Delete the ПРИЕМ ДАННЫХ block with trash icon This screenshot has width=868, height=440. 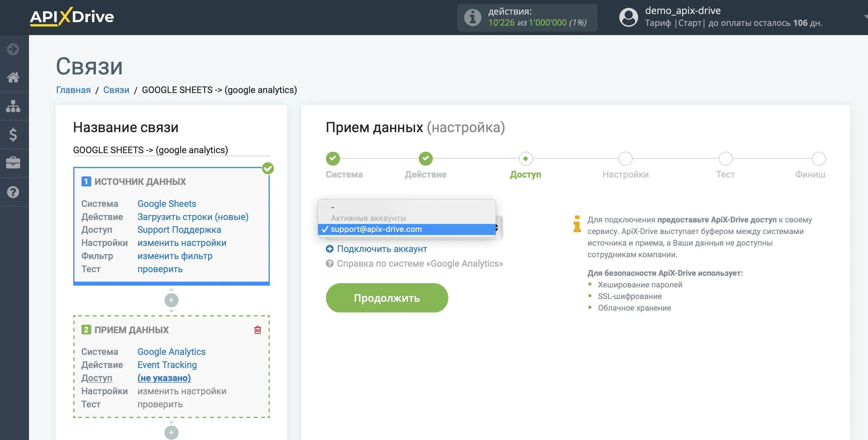257,330
